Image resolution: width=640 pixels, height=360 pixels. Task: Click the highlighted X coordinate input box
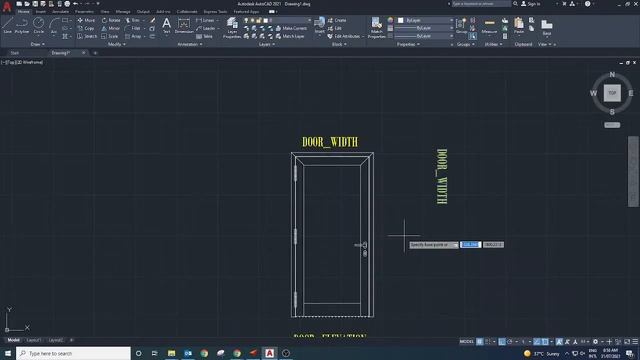coord(470,244)
